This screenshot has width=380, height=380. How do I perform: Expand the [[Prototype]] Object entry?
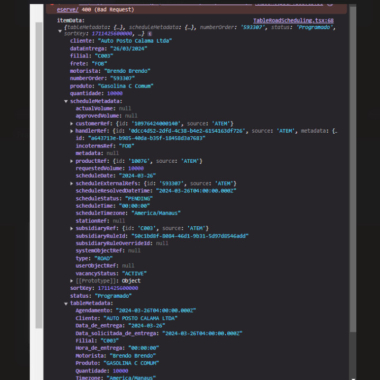click(x=72, y=281)
